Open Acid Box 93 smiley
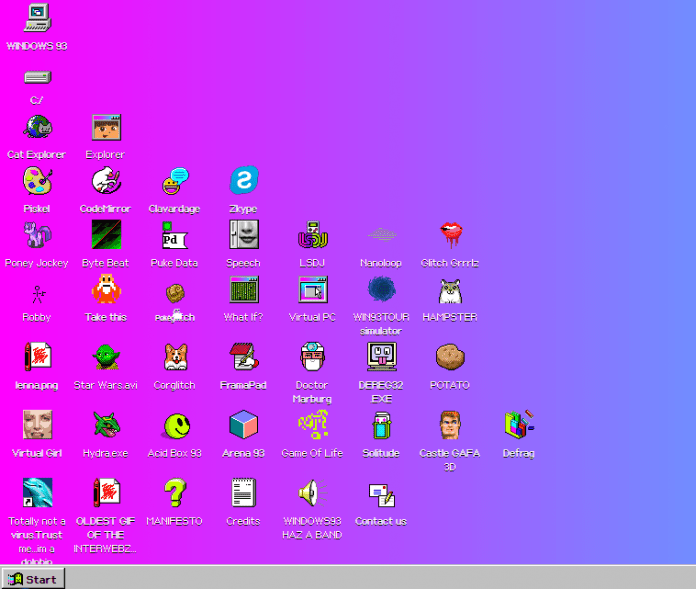Image resolution: width=696 pixels, height=589 pixels. point(177,426)
